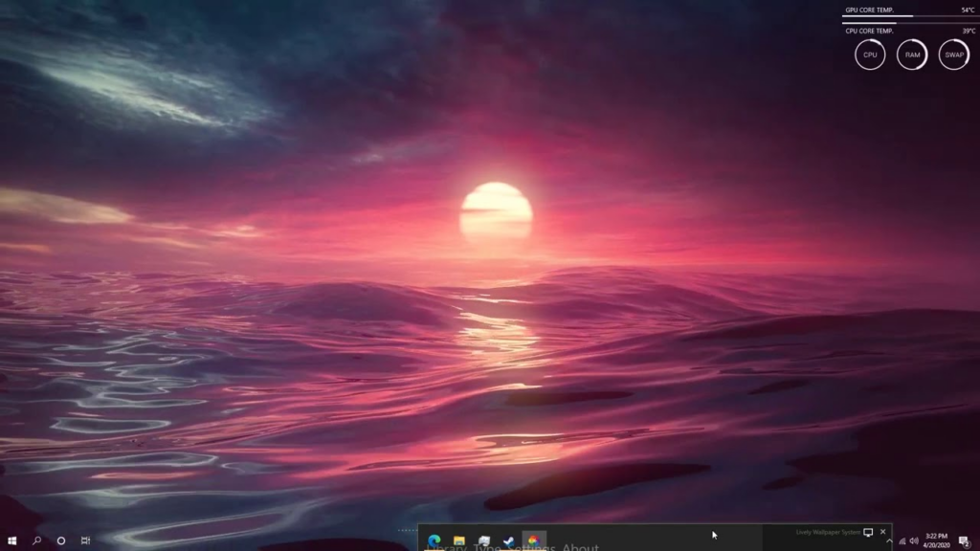
Task: Click the RAM usage ring gauge
Action: pyautogui.click(x=912, y=55)
